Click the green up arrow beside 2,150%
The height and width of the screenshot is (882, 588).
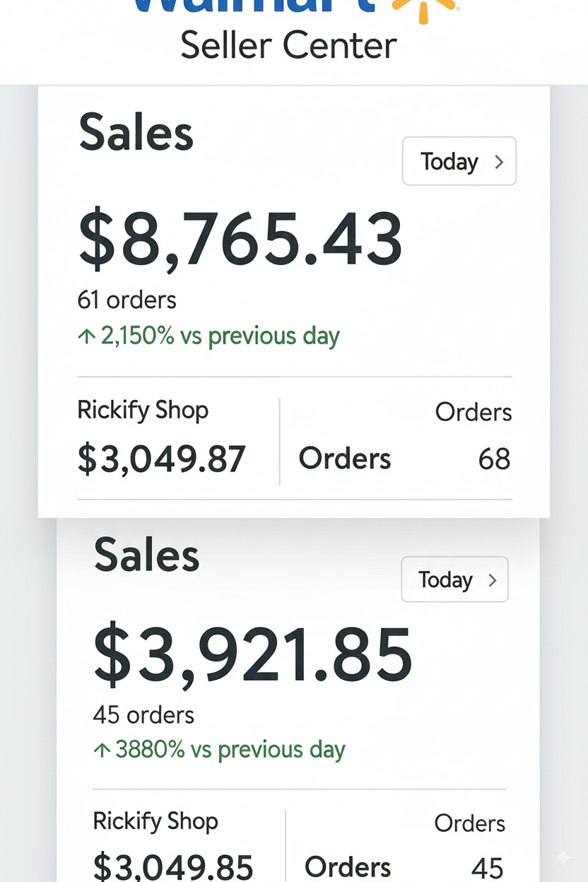[x=86, y=336]
